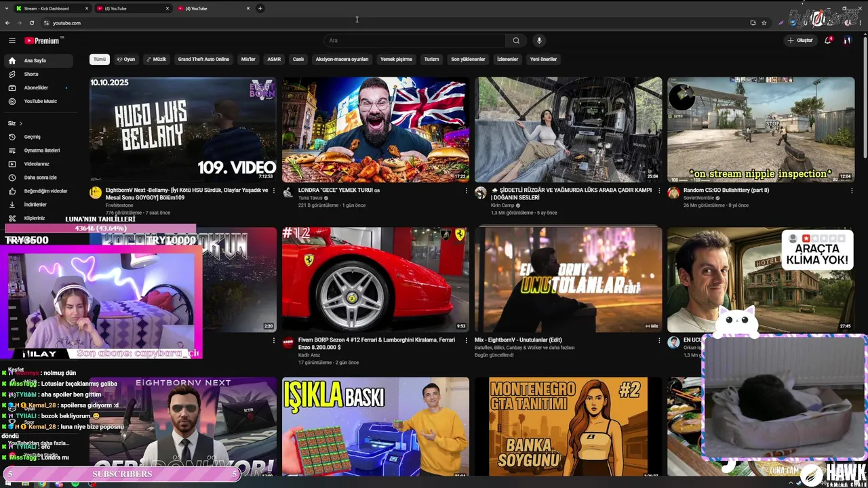Select the Tümü filter chip

coord(100,59)
